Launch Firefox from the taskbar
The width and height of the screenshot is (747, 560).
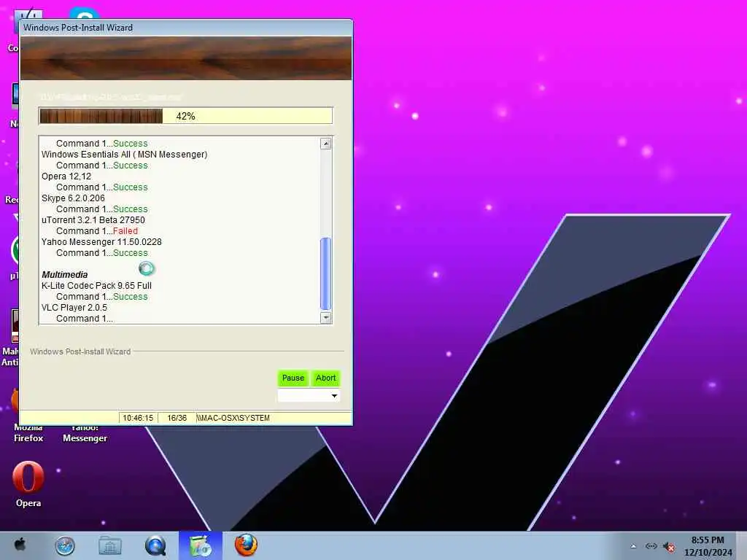246,545
